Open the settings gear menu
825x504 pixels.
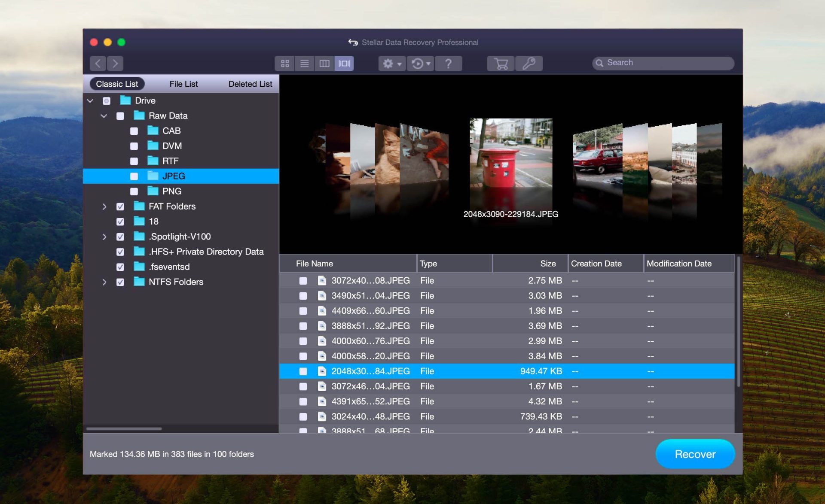(x=389, y=63)
